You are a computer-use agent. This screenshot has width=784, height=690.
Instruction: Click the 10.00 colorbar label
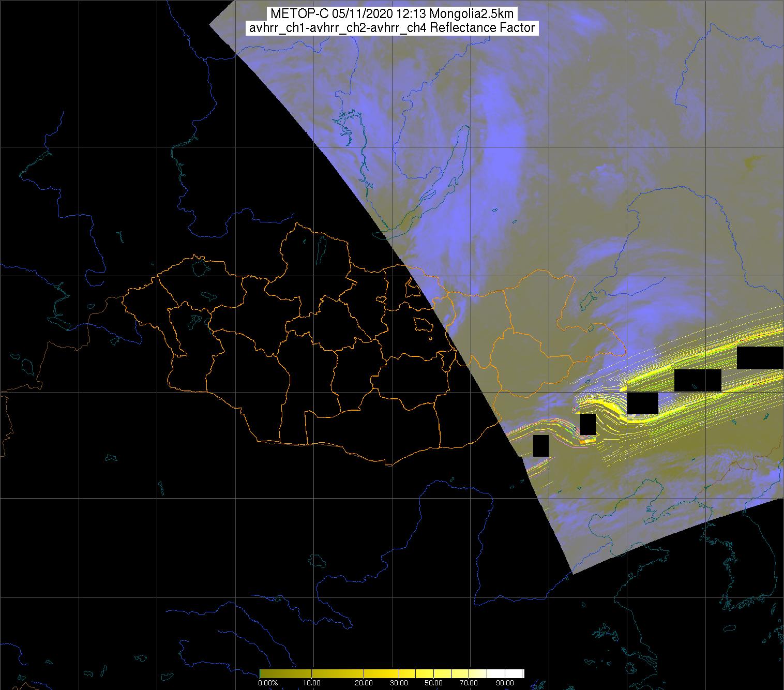pyautogui.click(x=312, y=683)
